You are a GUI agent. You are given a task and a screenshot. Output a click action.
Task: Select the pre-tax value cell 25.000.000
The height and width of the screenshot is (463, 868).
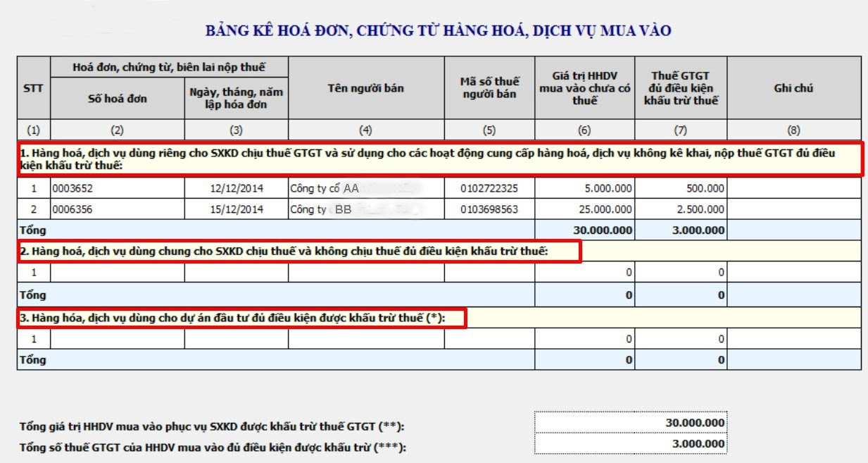584,209
